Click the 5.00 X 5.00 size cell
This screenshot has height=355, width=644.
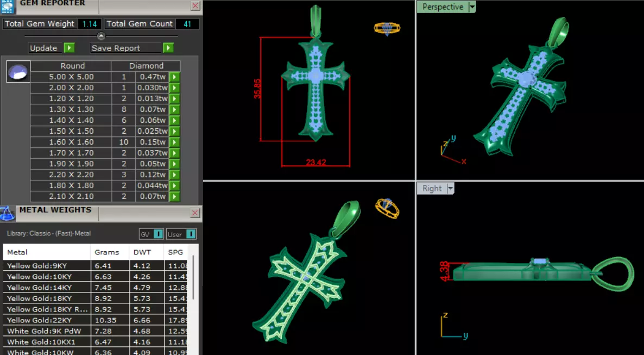tap(71, 77)
